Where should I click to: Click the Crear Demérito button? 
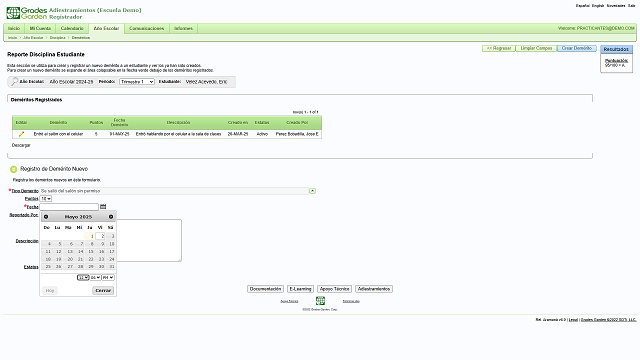pos(577,48)
